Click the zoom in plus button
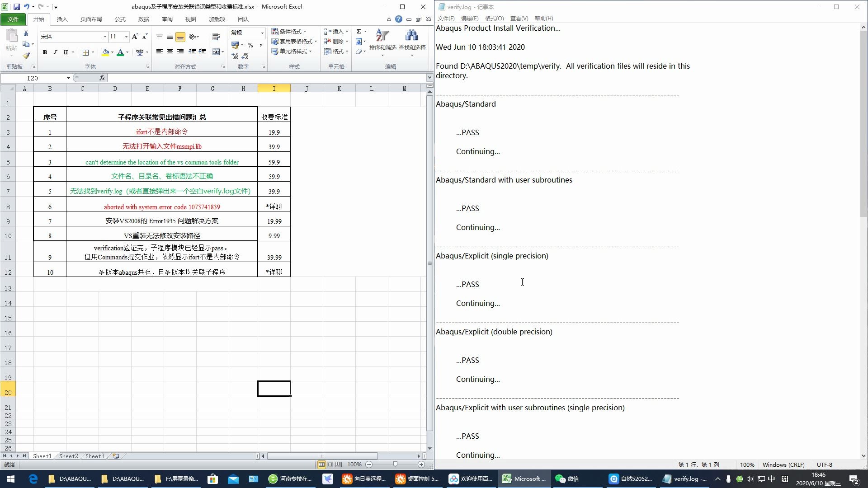Image resolution: width=868 pixels, height=488 pixels. point(421,465)
